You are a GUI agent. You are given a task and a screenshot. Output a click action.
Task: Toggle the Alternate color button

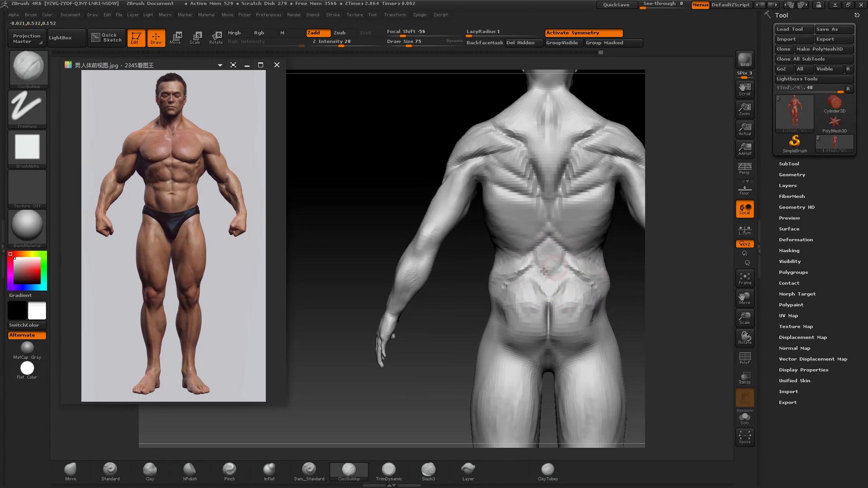(27, 335)
